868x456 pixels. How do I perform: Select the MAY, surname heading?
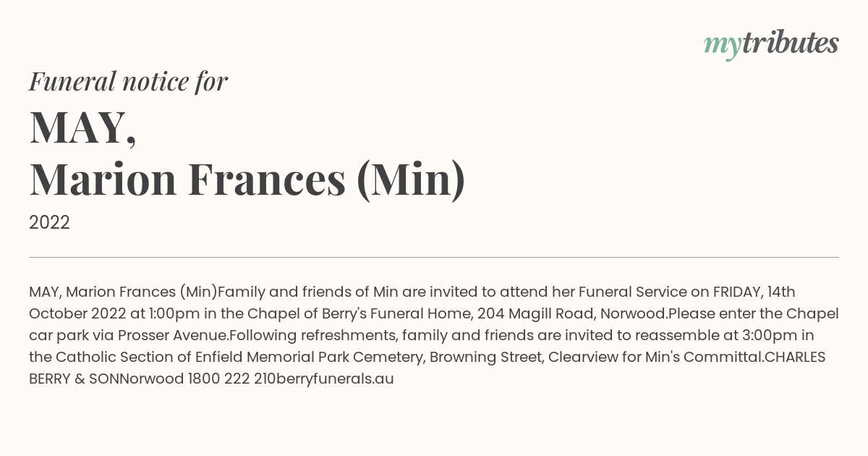(82, 127)
